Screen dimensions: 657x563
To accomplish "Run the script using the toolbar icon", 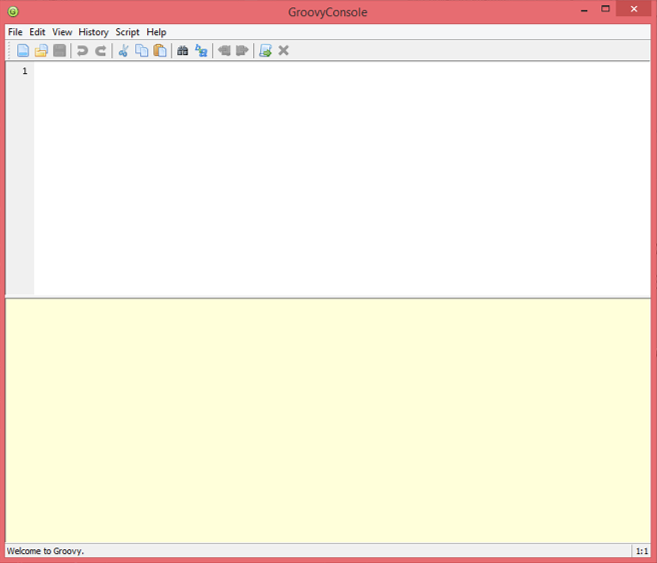I will click(x=265, y=51).
